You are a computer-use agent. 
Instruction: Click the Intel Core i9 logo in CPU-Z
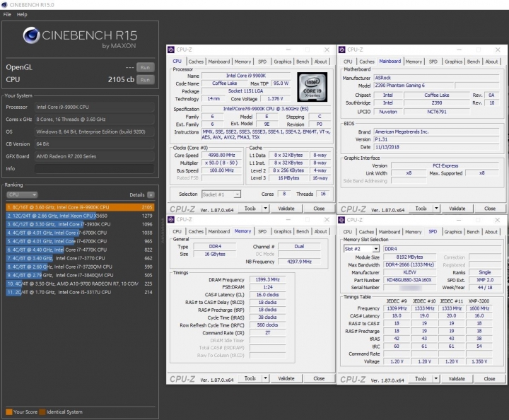click(x=312, y=87)
